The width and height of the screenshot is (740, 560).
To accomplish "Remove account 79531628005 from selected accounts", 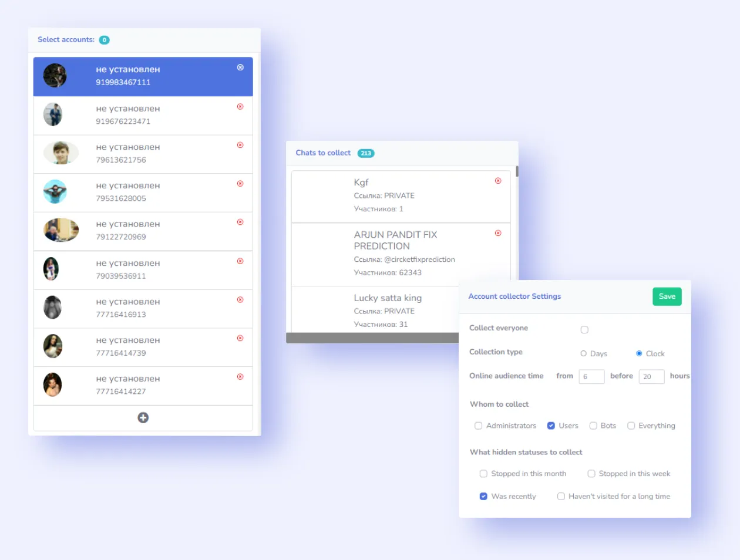I will click(240, 183).
